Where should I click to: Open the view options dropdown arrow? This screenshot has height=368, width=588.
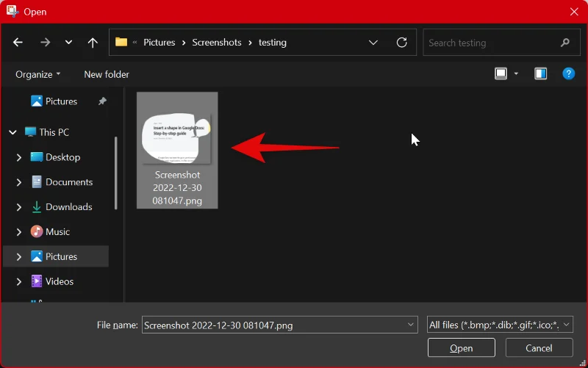point(516,74)
